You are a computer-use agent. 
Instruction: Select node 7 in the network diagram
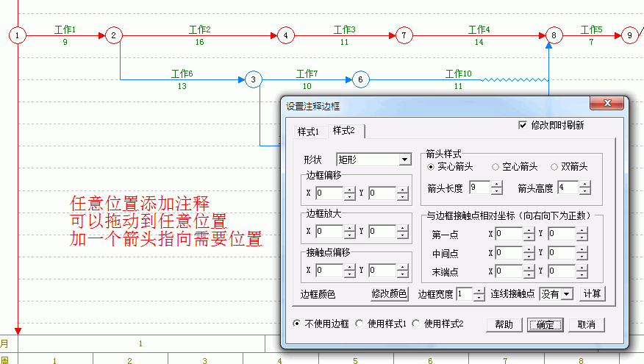[404, 35]
